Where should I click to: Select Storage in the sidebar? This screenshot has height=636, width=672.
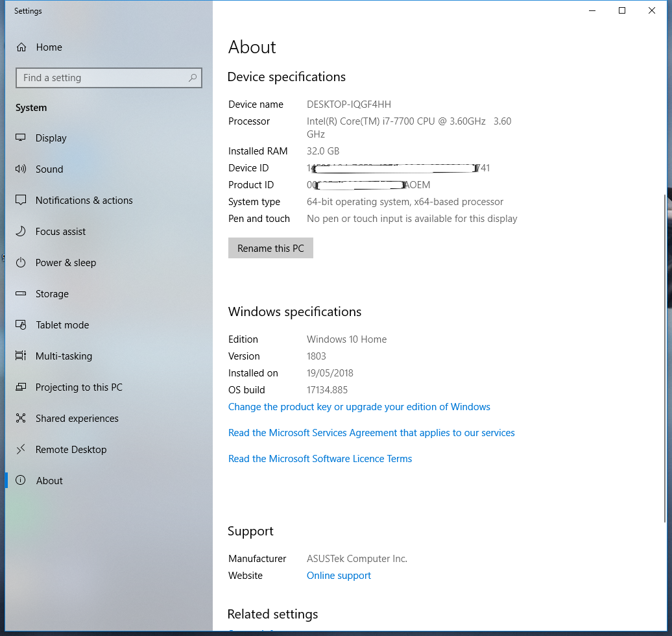coord(109,294)
